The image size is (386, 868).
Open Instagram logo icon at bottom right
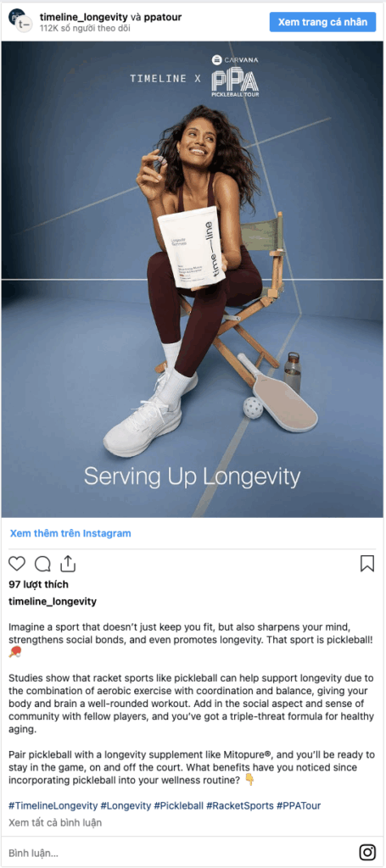click(367, 851)
